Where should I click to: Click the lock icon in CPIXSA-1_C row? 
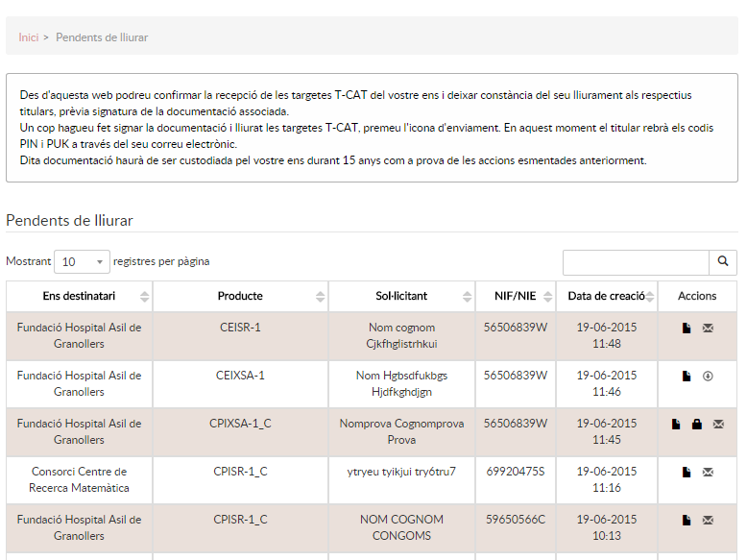click(697, 425)
